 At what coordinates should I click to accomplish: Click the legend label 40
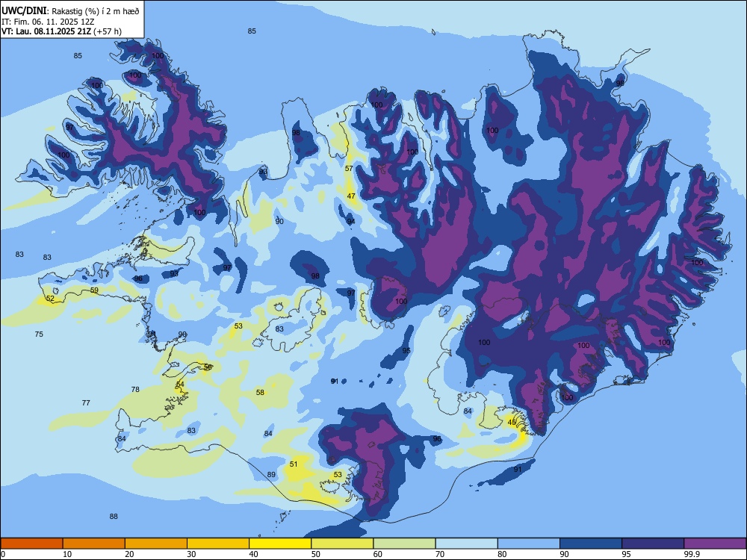click(254, 554)
